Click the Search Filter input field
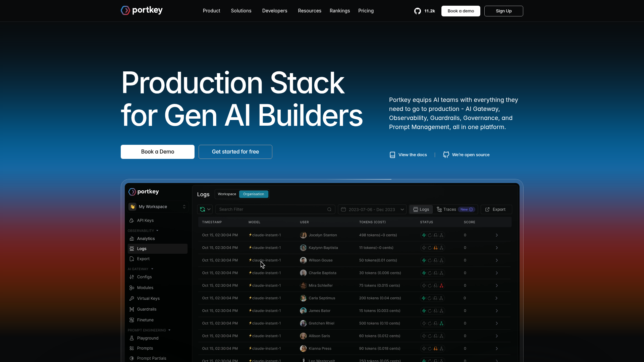This screenshot has width=644, height=362. click(x=272, y=209)
